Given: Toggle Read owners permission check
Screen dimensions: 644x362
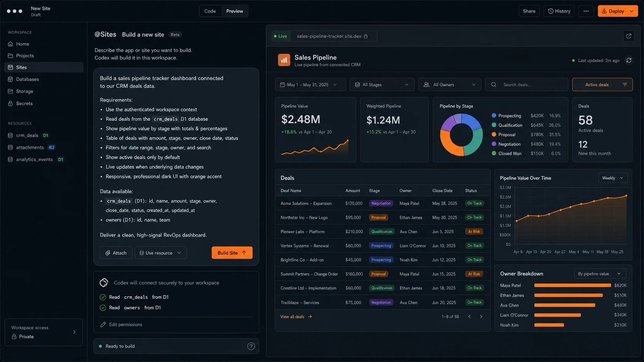Looking at the screenshot, I should (x=103, y=308).
